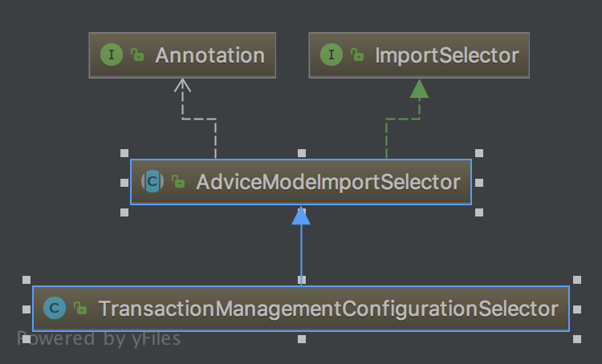Image resolution: width=602 pixels, height=364 pixels.
Task: Click the lock icon beside TransactionManagementConfigurationSelector
Action: click(80, 308)
